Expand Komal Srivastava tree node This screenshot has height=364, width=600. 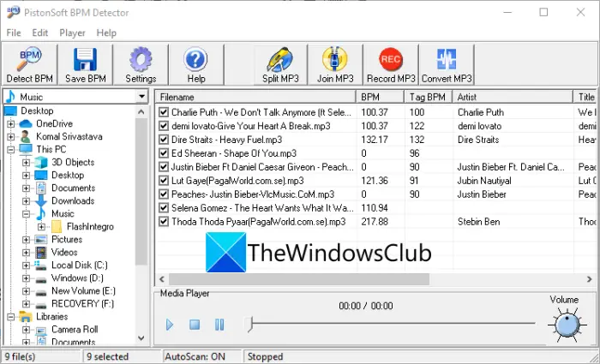coord(10,137)
